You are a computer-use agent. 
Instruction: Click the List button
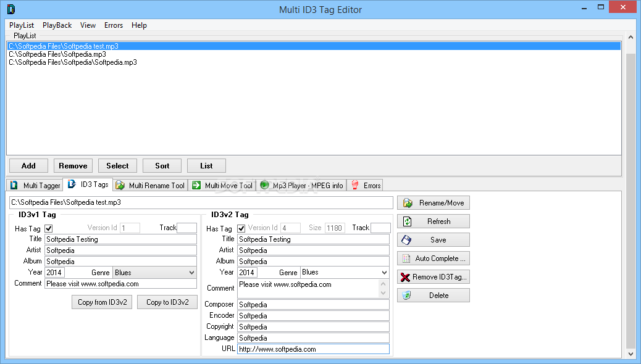[206, 166]
